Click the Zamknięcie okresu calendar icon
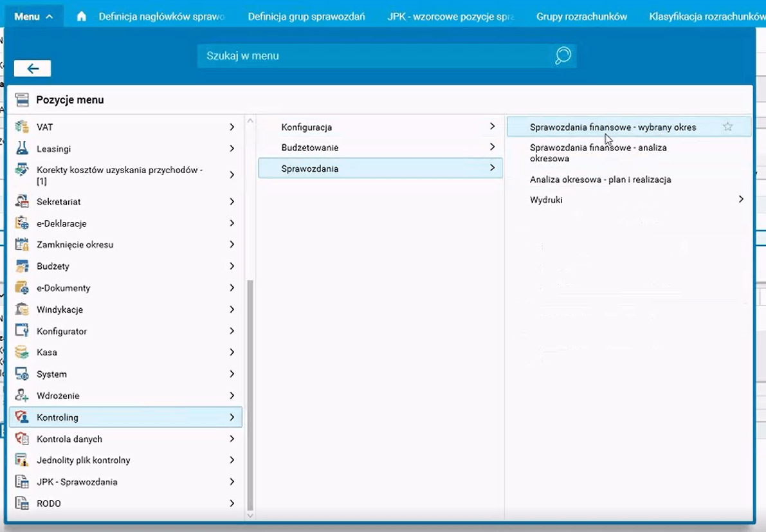This screenshot has height=532, width=766. [21, 244]
